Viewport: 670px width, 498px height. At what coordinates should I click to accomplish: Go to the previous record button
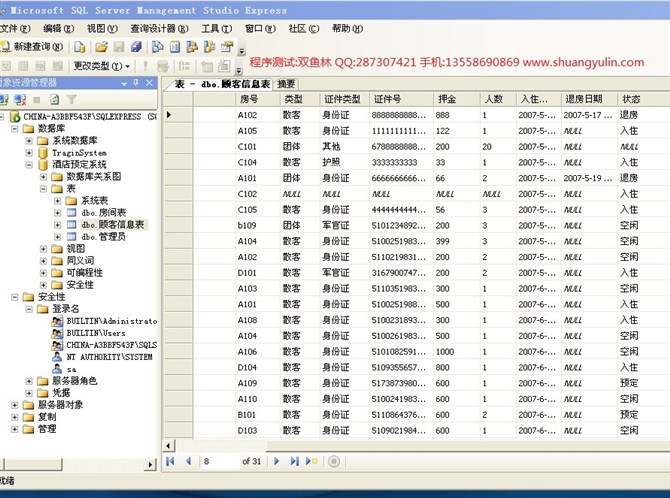point(188,461)
